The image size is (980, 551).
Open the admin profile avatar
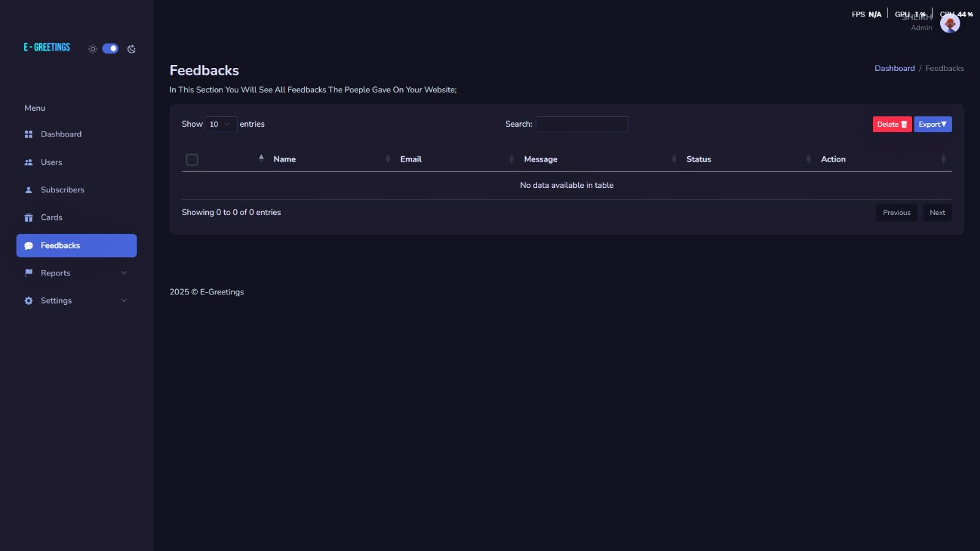click(x=950, y=23)
